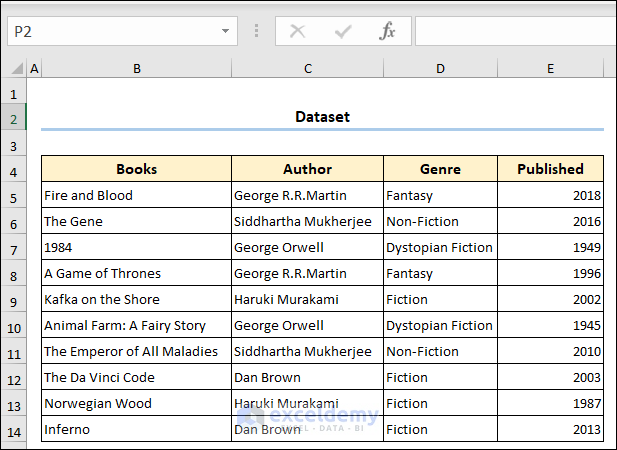Select row 4 header

pyautogui.click(x=13, y=169)
